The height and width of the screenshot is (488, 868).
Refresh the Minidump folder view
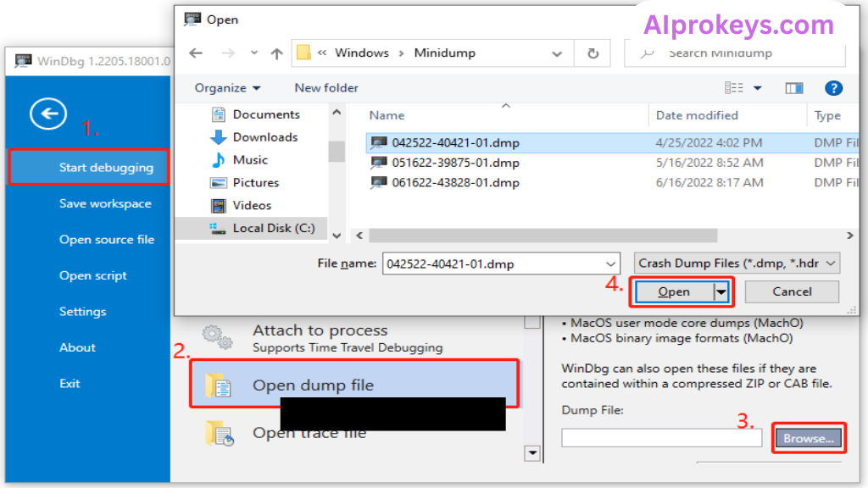(x=593, y=53)
